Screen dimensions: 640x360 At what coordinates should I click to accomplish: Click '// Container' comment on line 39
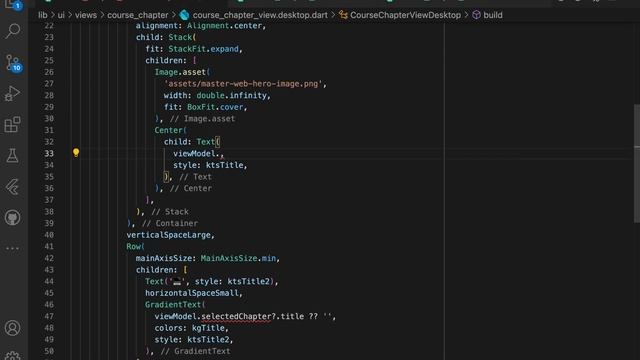169,223
